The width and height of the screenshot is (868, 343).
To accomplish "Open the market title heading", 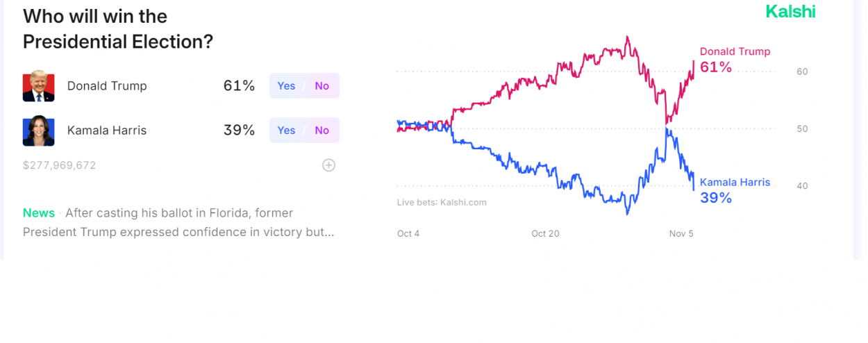I will pyautogui.click(x=117, y=29).
